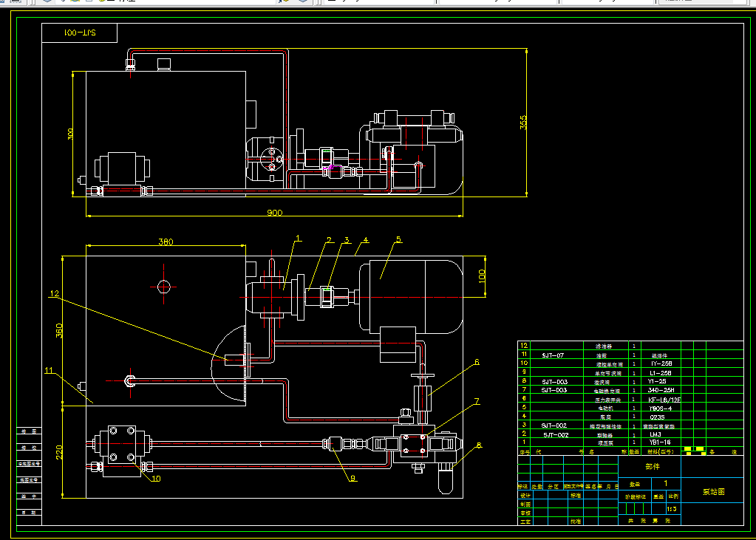This screenshot has height=540, width=756.
Task: Click part balloon number 5 above motor
Action: pos(398,239)
